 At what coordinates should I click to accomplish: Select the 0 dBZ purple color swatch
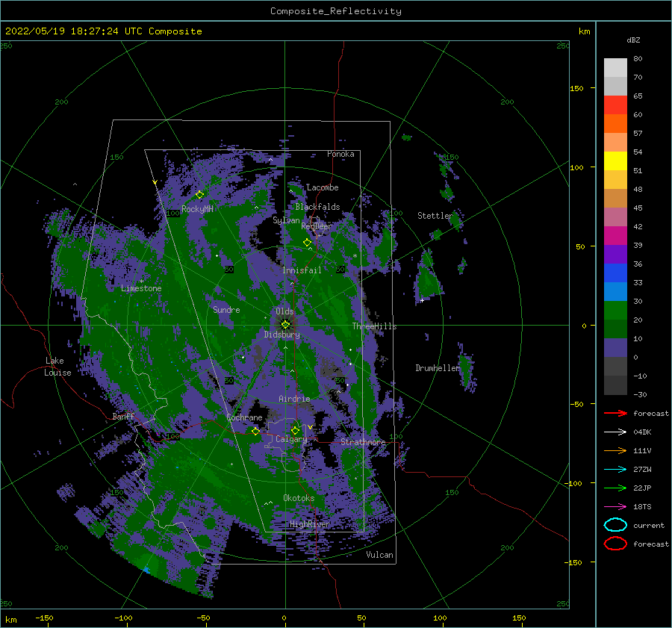point(615,348)
